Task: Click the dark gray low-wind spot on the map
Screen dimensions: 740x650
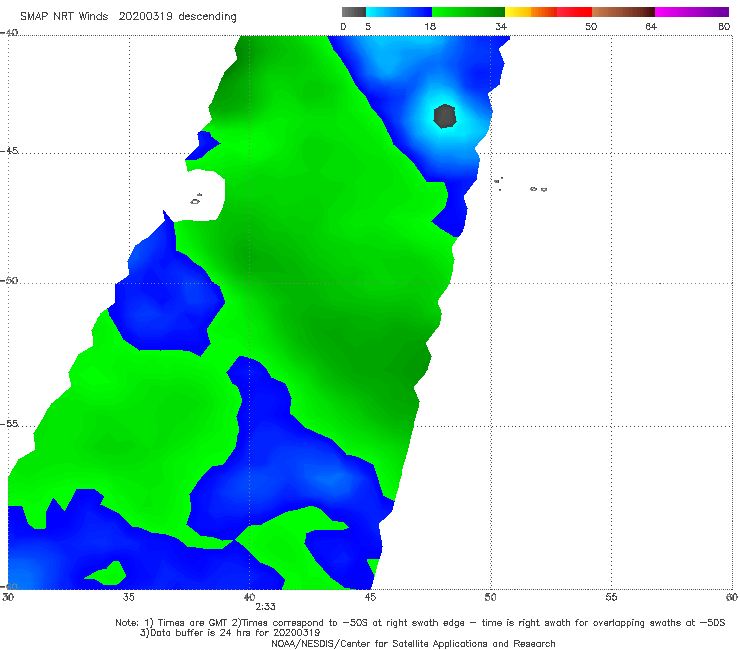Action: 445,116
